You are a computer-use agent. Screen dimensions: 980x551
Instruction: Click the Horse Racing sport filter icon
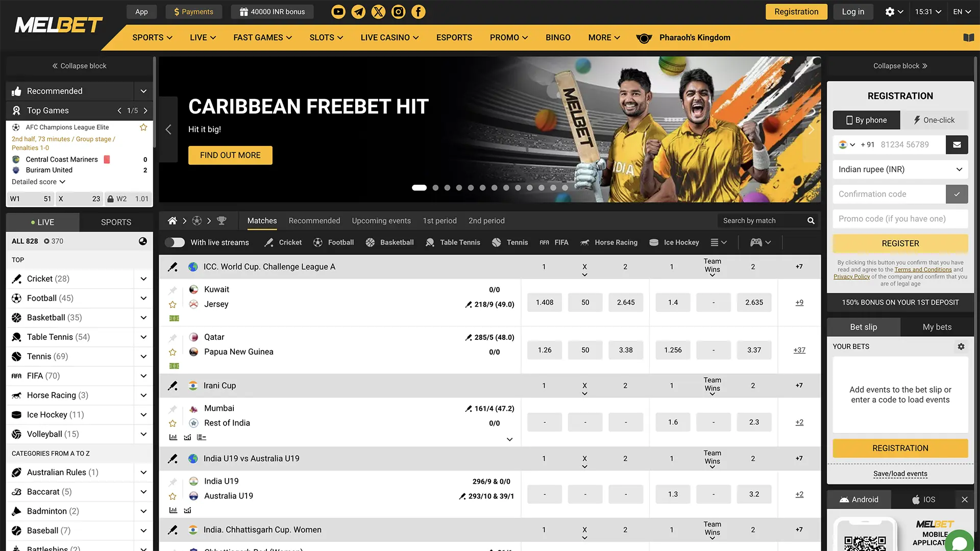pyautogui.click(x=585, y=242)
